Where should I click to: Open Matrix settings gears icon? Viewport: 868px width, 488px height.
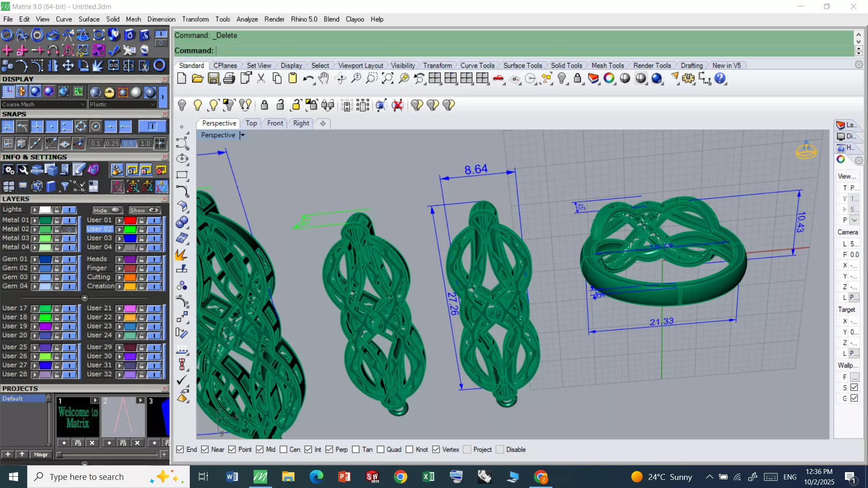(9, 170)
